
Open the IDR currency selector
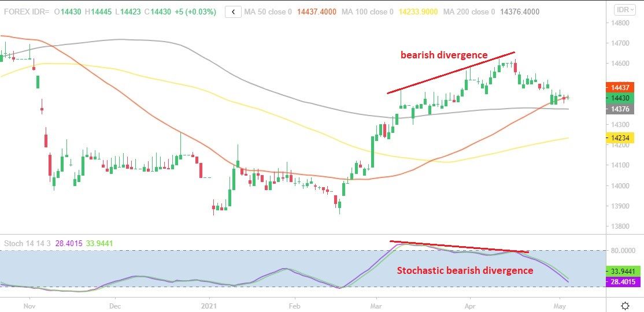point(625,9)
